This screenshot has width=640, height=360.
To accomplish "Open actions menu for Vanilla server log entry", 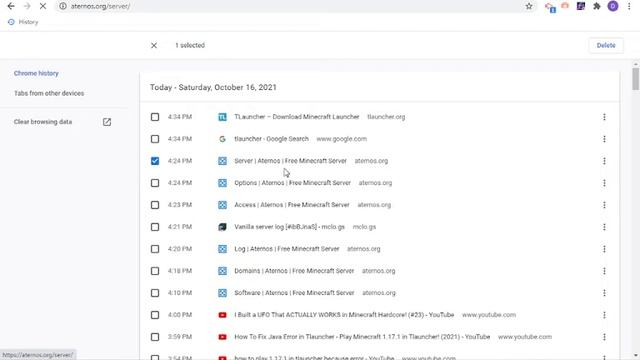I will [604, 227].
